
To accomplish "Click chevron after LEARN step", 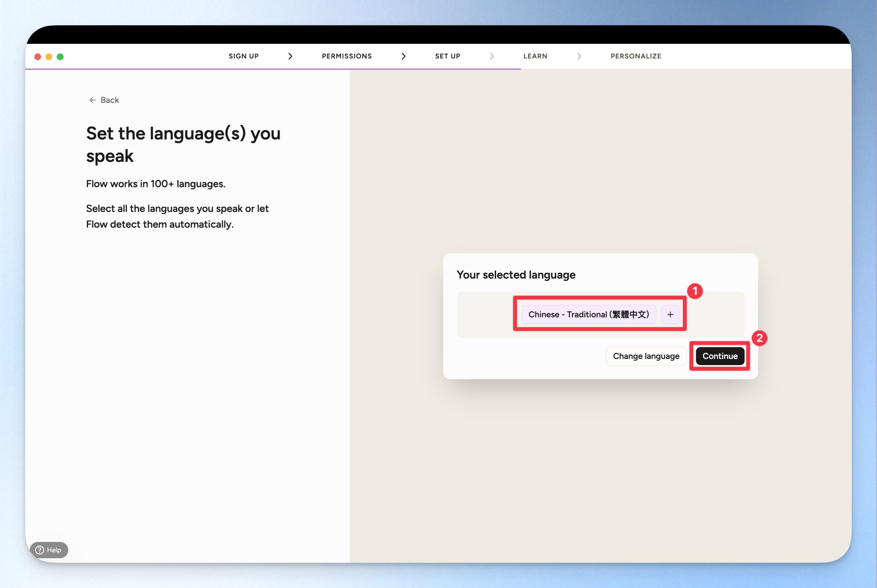I will 579,56.
